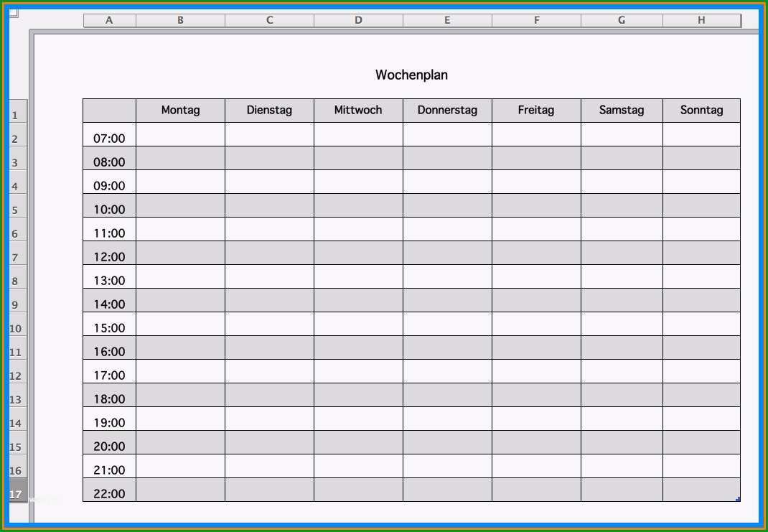Select the 07:00 time cell

[109, 134]
